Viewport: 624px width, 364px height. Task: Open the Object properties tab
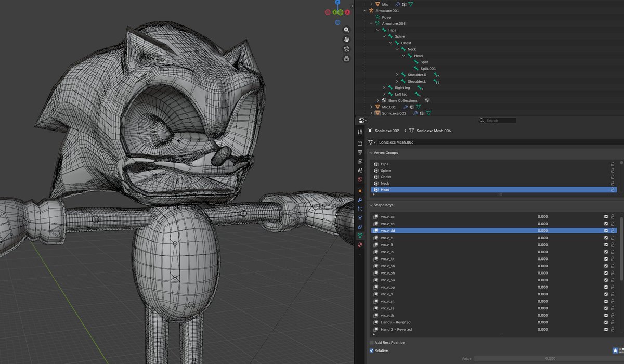point(360,191)
